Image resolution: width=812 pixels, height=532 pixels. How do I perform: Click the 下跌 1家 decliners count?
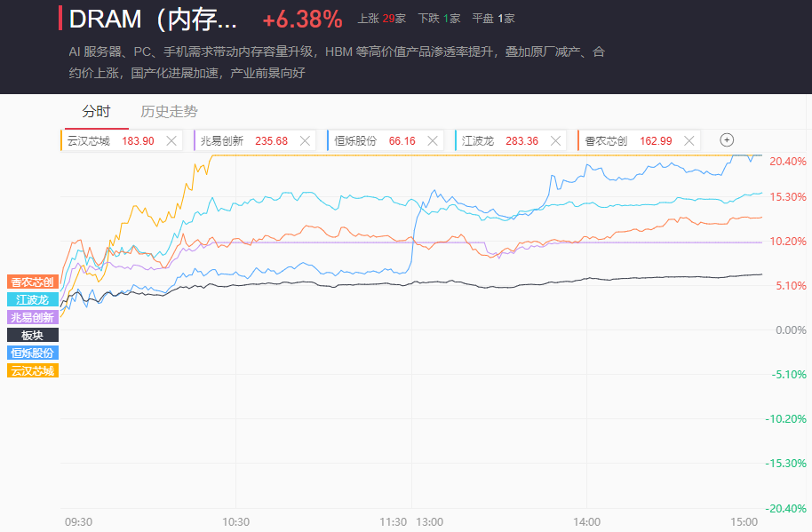pyautogui.click(x=439, y=19)
